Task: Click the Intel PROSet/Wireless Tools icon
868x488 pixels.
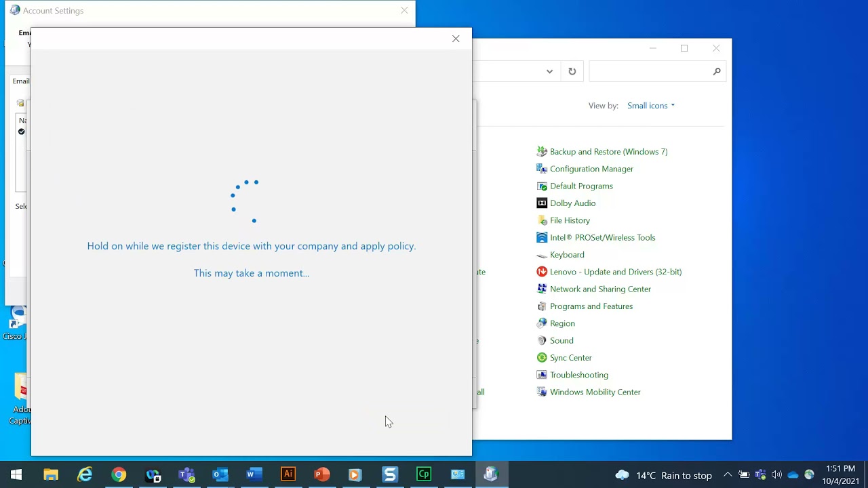Action: click(541, 237)
